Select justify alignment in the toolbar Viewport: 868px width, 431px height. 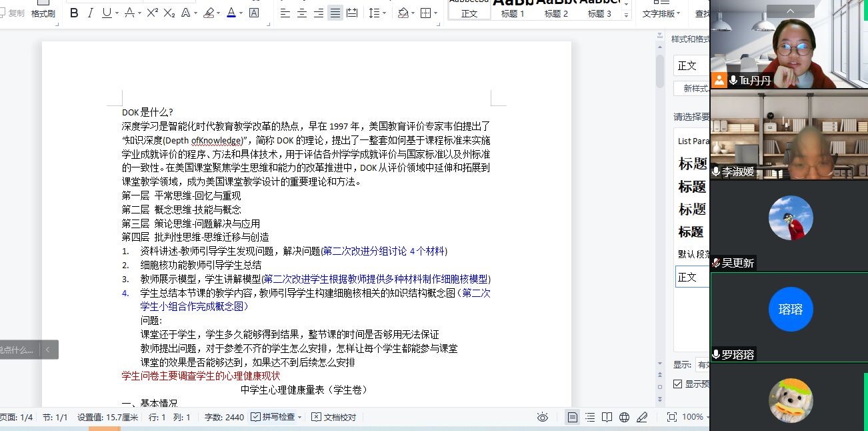tap(335, 13)
